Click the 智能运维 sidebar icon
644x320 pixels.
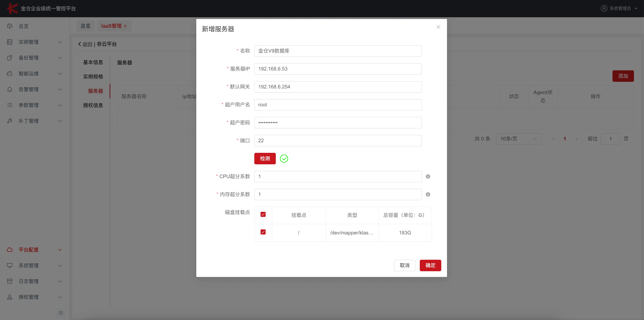pyautogui.click(x=9, y=73)
